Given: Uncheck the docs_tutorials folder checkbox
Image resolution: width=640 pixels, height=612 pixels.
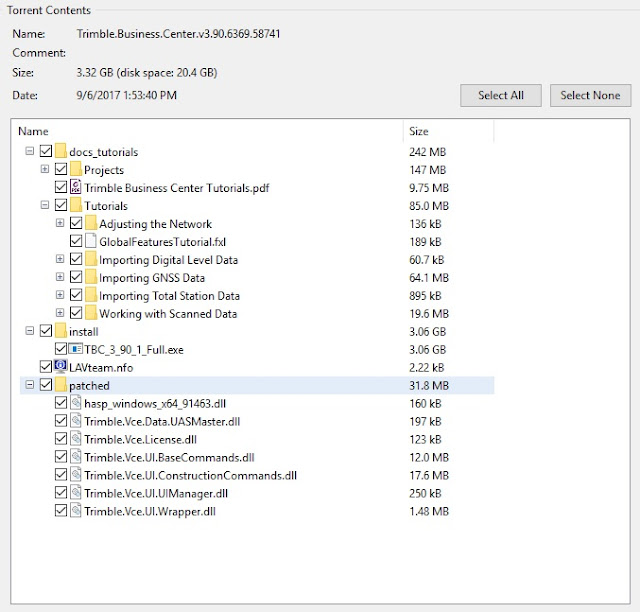Looking at the screenshot, I should (x=46, y=151).
